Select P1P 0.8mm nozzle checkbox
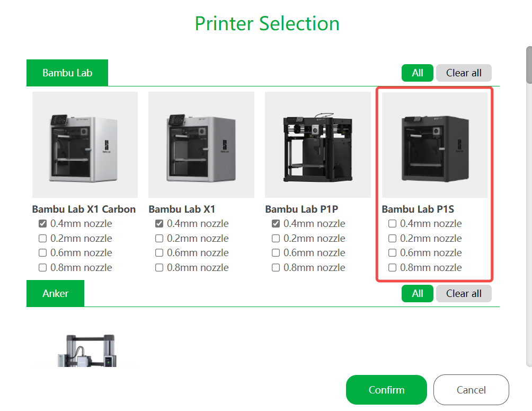Image resolution: width=532 pixels, height=411 pixels. pos(276,268)
